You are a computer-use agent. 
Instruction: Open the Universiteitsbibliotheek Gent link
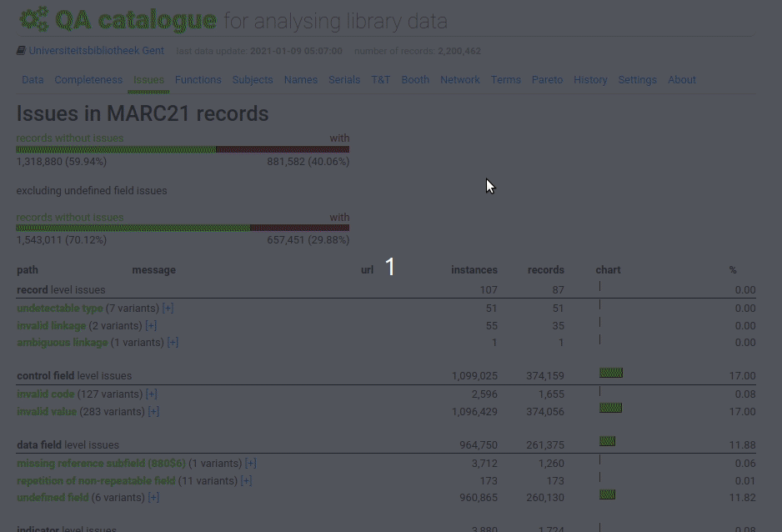pos(96,51)
